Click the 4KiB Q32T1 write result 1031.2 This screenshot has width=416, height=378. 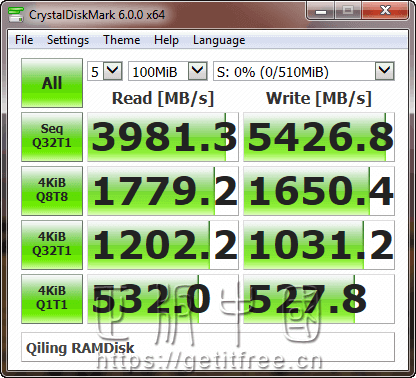point(319,245)
